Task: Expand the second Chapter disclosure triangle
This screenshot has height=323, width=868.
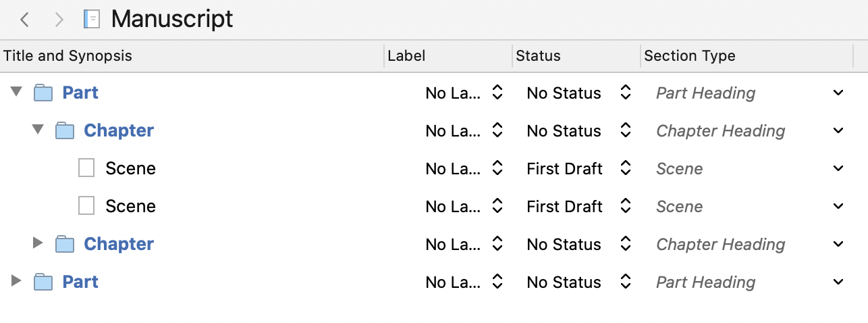Action: [38, 243]
